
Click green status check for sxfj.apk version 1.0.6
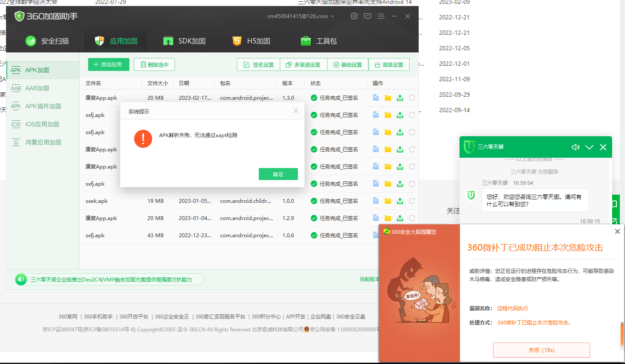click(314, 235)
